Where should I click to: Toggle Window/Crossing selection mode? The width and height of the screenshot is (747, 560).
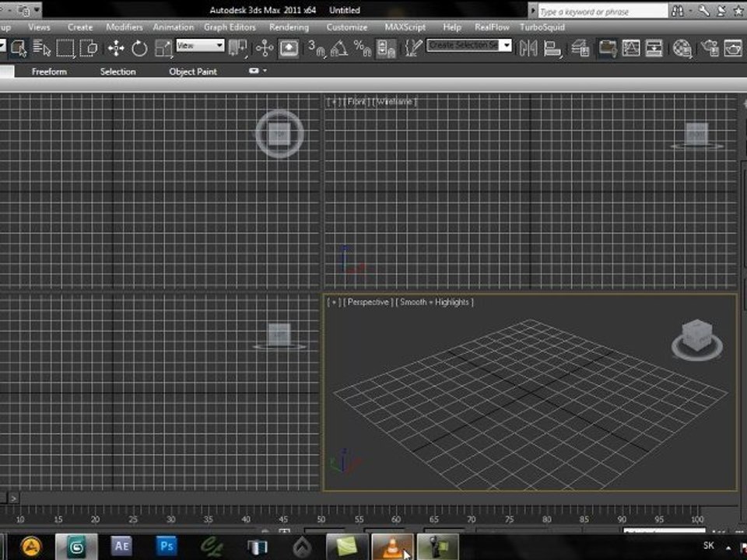[x=89, y=48]
